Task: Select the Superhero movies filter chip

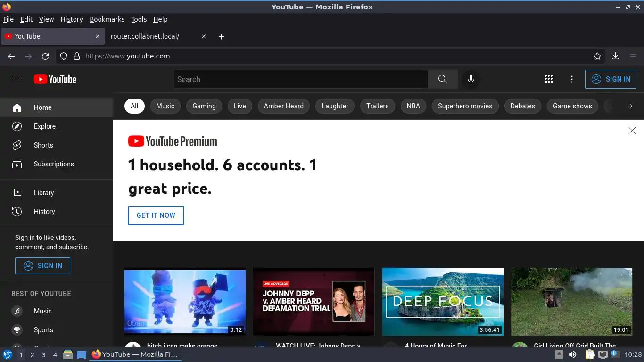Action: coord(465,106)
